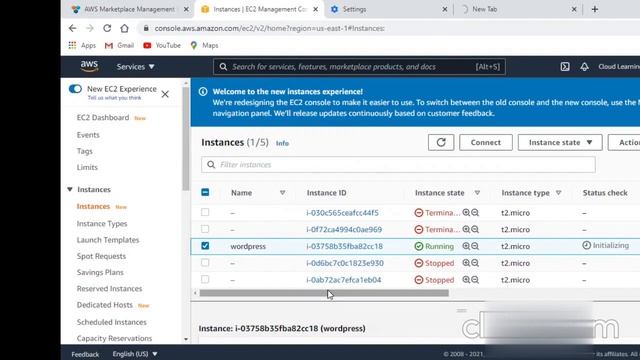Focus the AWS services search box

click(x=359, y=67)
